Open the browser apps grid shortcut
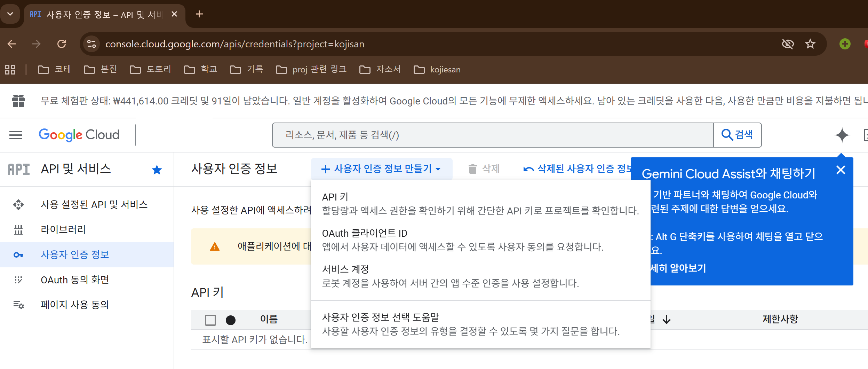Screen dimensions: 868x369 coord(10,70)
